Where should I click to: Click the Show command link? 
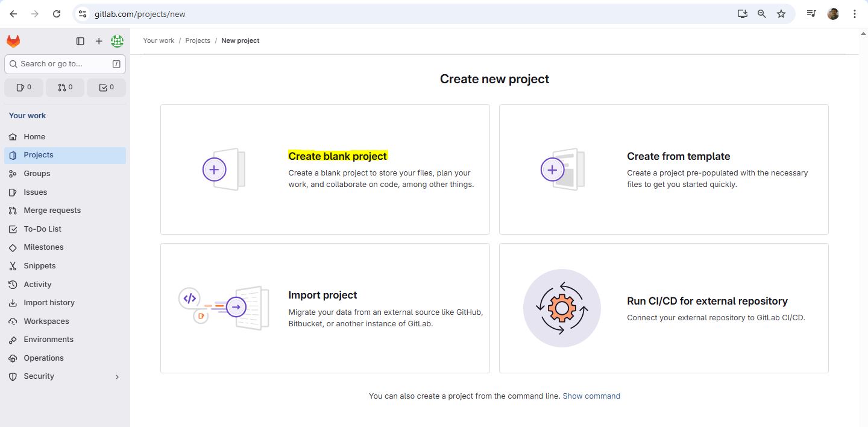click(591, 396)
